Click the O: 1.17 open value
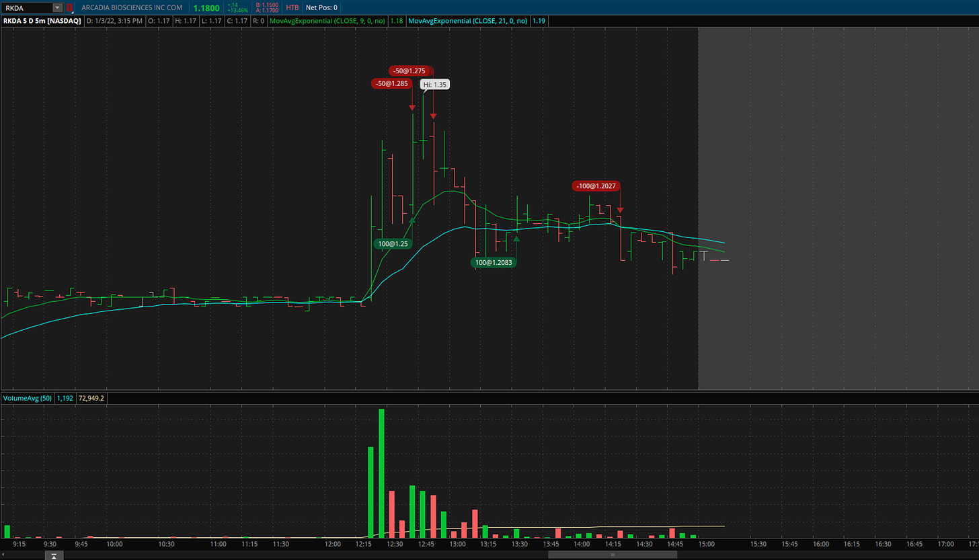Screen dimensions: 979x560 (x=159, y=21)
